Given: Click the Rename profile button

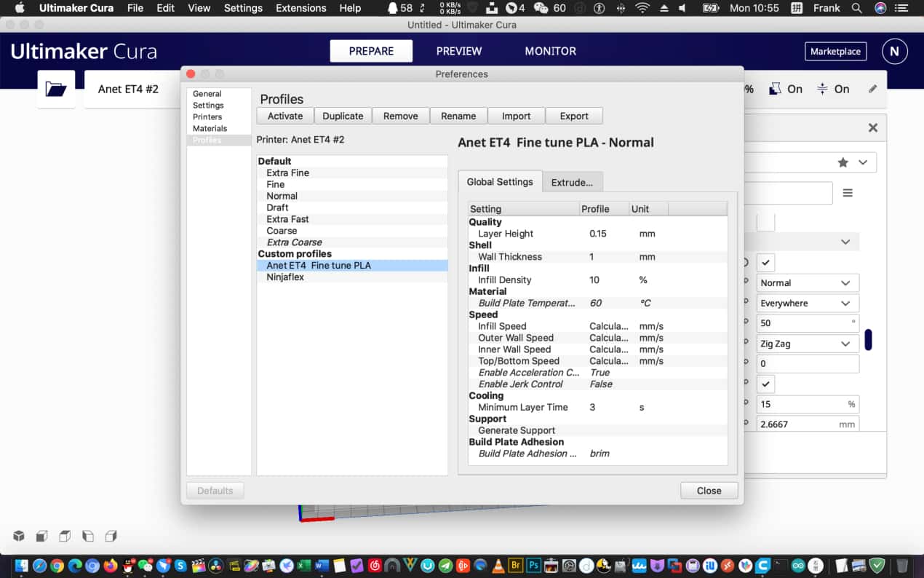Looking at the screenshot, I should (458, 116).
